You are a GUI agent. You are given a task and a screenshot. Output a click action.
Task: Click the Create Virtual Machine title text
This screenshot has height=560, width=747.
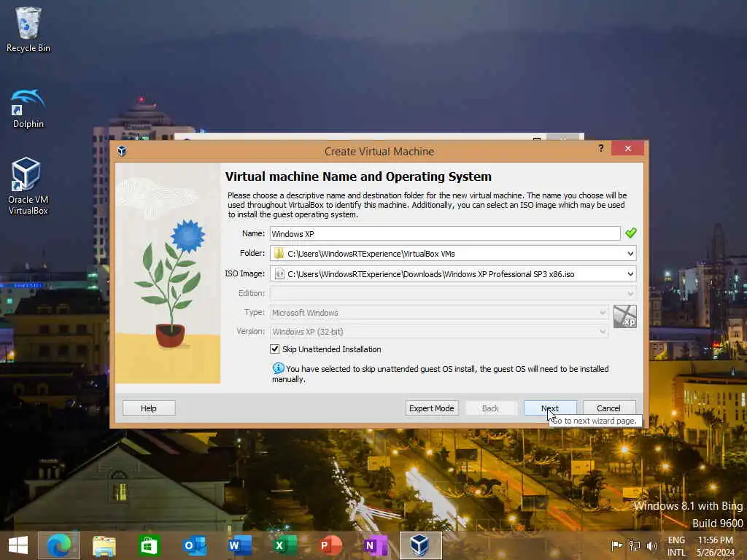click(379, 152)
